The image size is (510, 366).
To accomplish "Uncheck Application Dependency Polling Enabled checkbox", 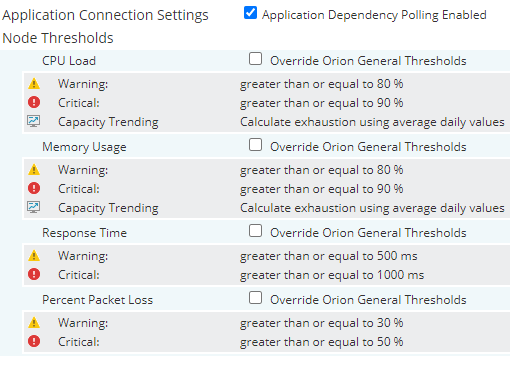I will coord(250,13).
